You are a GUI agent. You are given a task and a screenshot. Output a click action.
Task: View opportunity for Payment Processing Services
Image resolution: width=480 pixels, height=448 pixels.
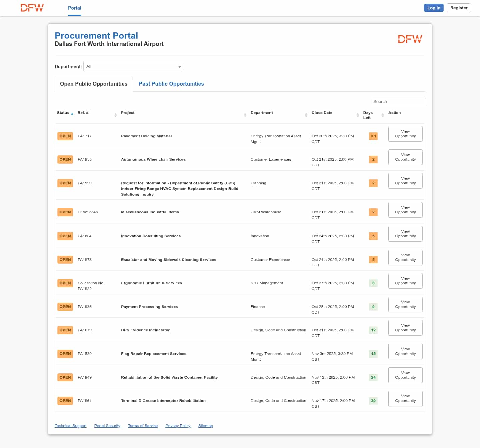pyautogui.click(x=405, y=305)
